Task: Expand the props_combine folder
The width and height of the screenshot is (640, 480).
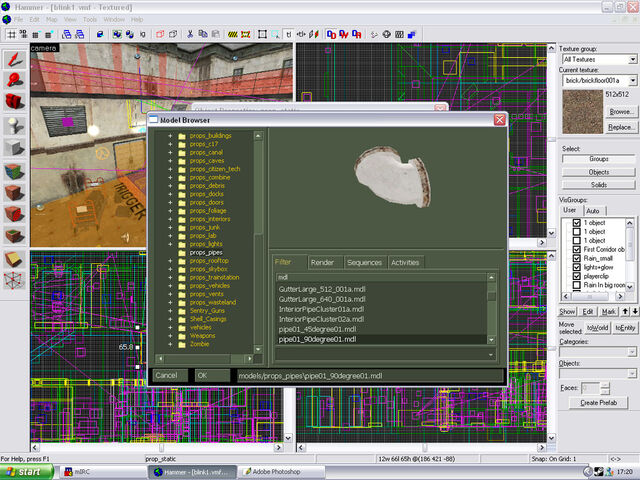Action: click(x=170, y=178)
